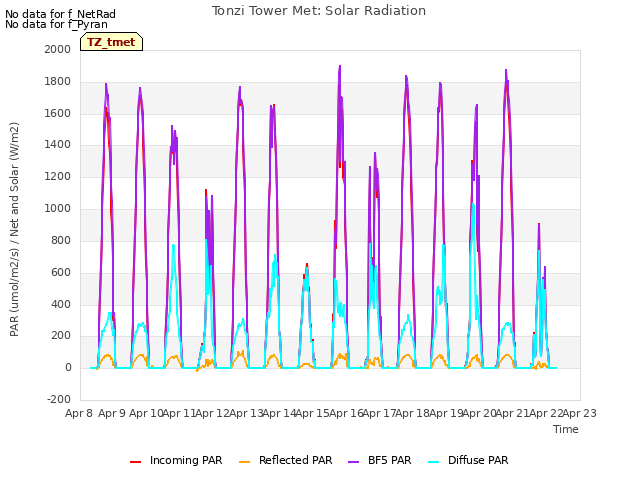Click the red Incoming PAR legend swatch
The image size is (640, 480).
coord(136,462)
